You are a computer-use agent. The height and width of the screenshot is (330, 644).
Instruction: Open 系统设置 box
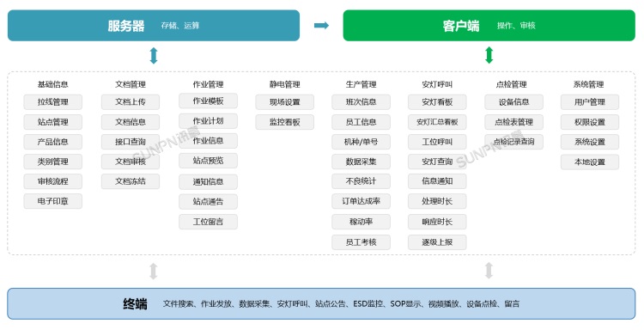point(590,142)
